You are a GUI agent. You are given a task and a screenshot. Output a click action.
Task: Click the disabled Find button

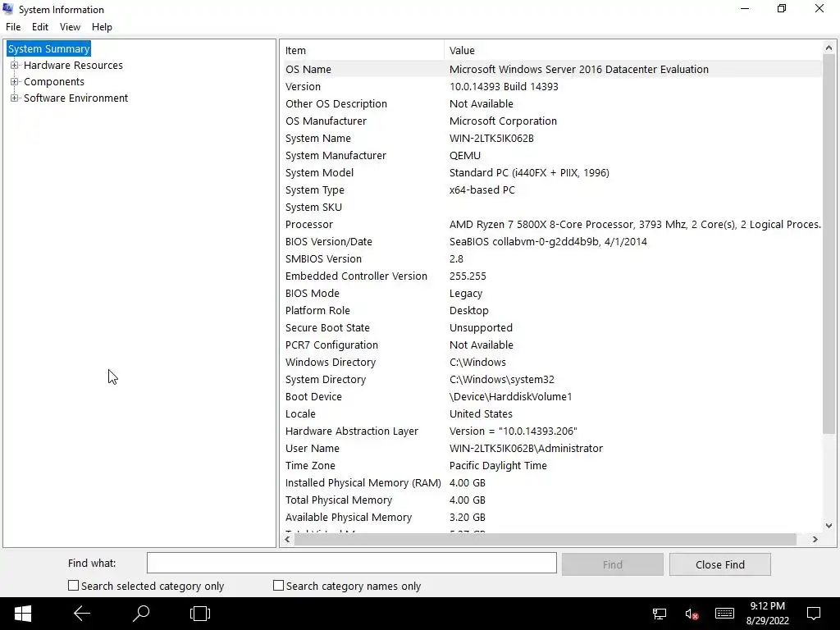(612, 564)
